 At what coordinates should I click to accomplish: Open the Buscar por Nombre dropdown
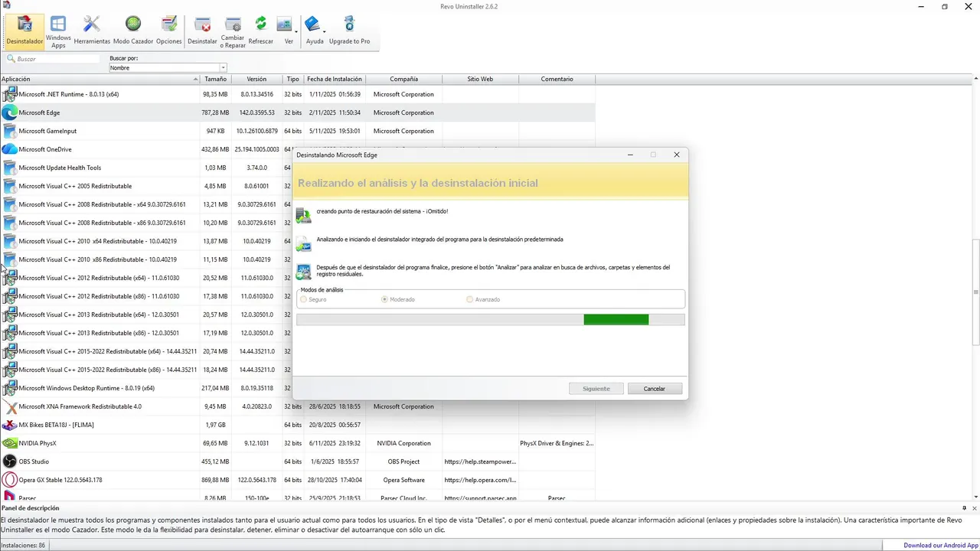pyautogui.click(x=223, y=68)
